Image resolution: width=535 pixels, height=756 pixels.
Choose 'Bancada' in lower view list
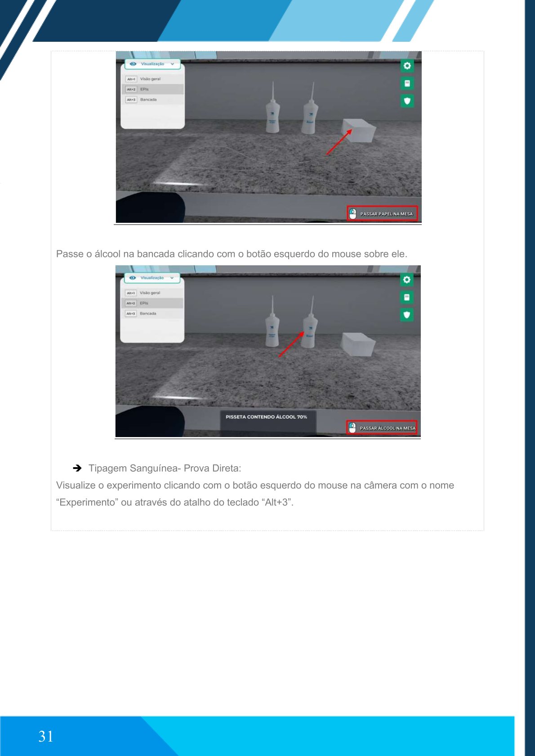148,314
